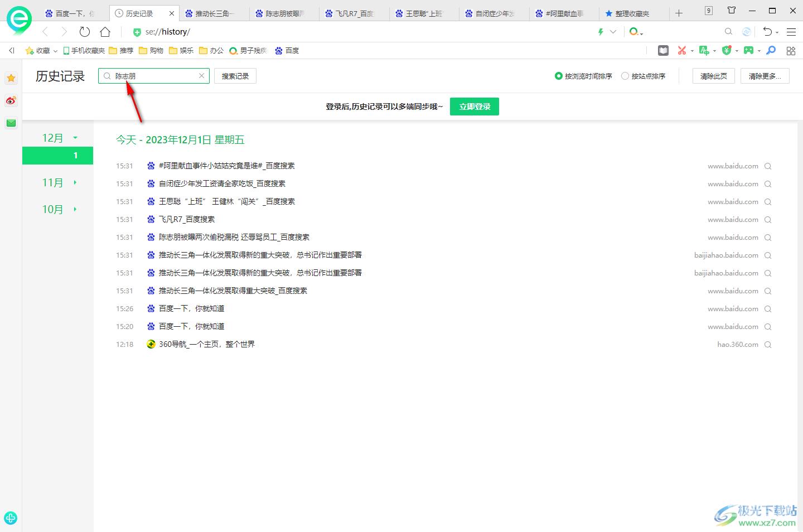Open the address bar dropdown chevron

point(613,32)
